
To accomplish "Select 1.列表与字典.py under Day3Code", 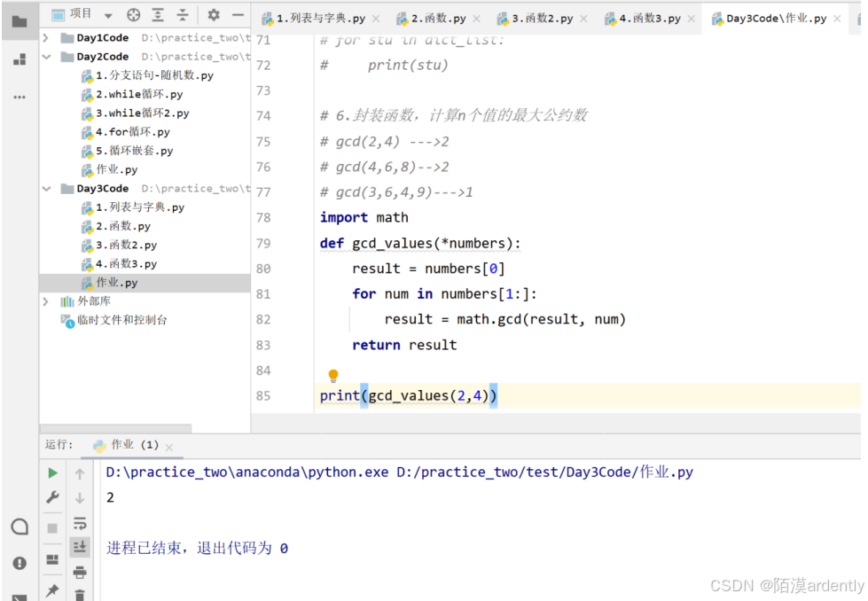I will [x=133, y=207].
